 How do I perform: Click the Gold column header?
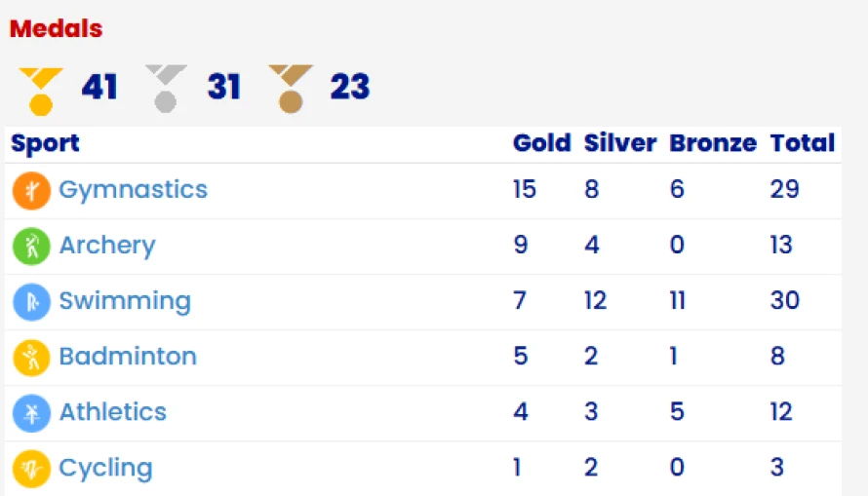point(542,142)
